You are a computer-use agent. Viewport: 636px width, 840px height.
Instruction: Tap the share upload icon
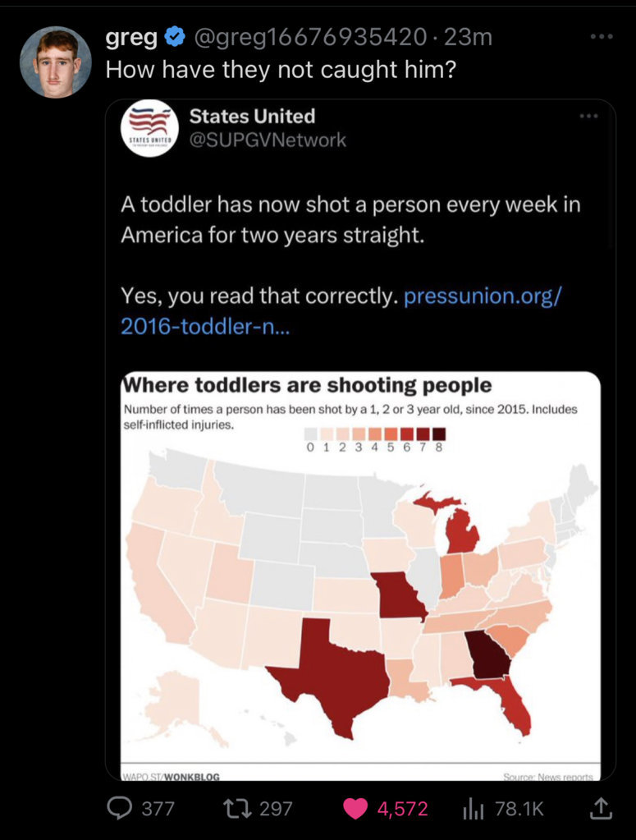tap(600, 809)
